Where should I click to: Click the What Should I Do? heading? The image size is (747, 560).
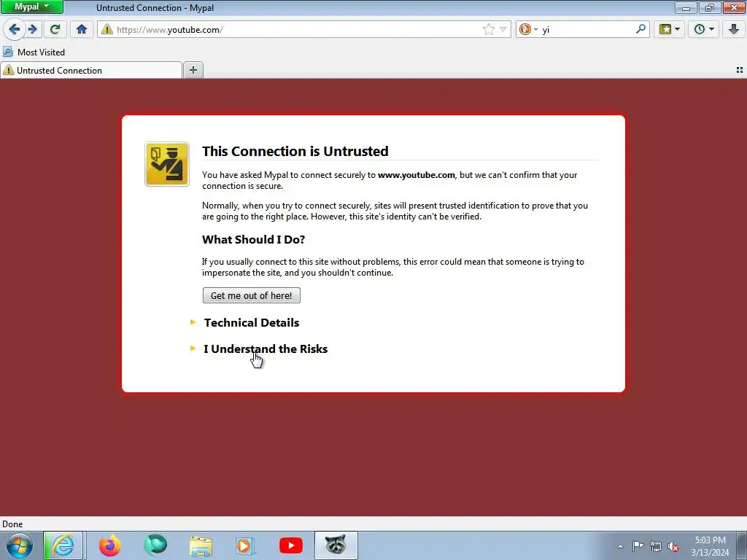tap(253, 239)
